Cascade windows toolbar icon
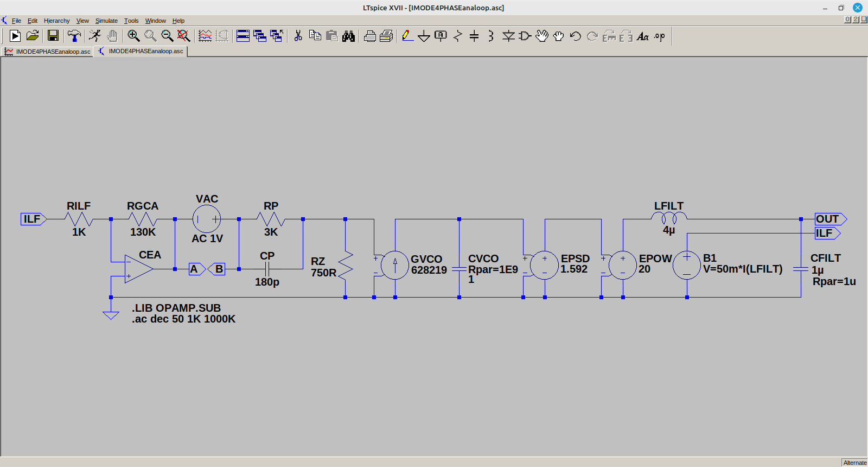Screen dimensions: 868x467 (x=260, y=36)
